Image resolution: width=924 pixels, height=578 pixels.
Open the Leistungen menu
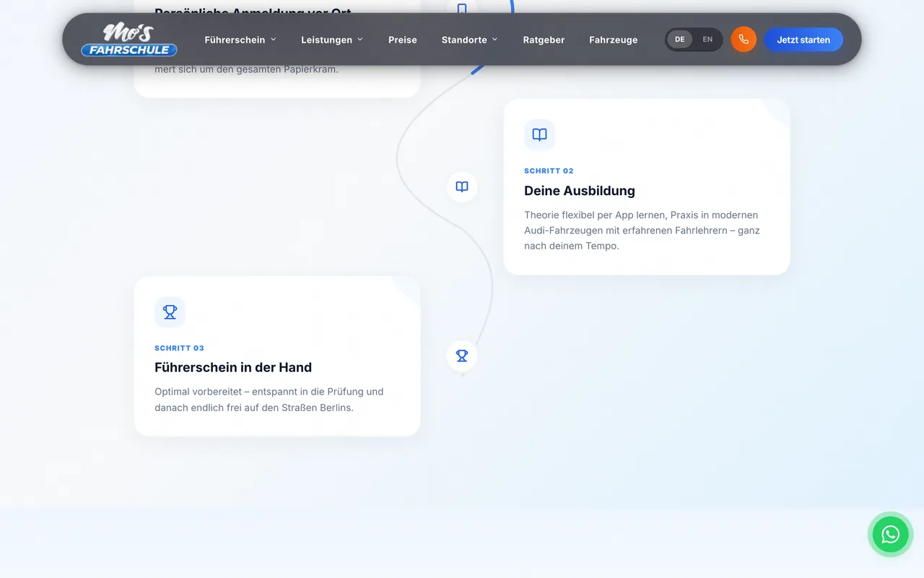[x=332, y=40]
